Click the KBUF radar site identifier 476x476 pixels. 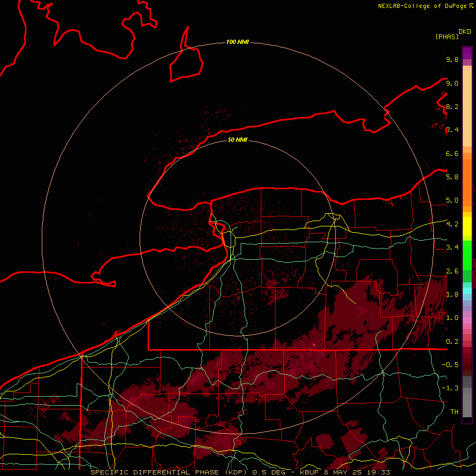tap(309, 472)
